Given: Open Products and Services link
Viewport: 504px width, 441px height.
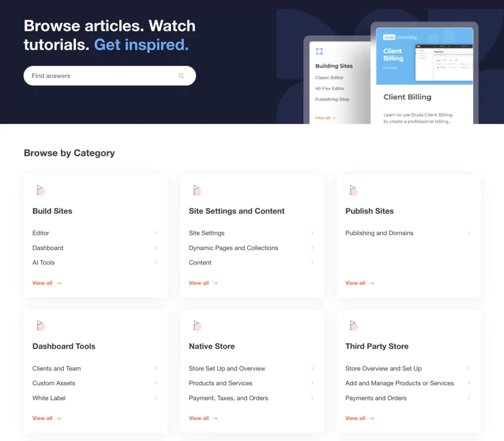Looking at the screenshot, I should pyautogui.click(x=221, y=383).
